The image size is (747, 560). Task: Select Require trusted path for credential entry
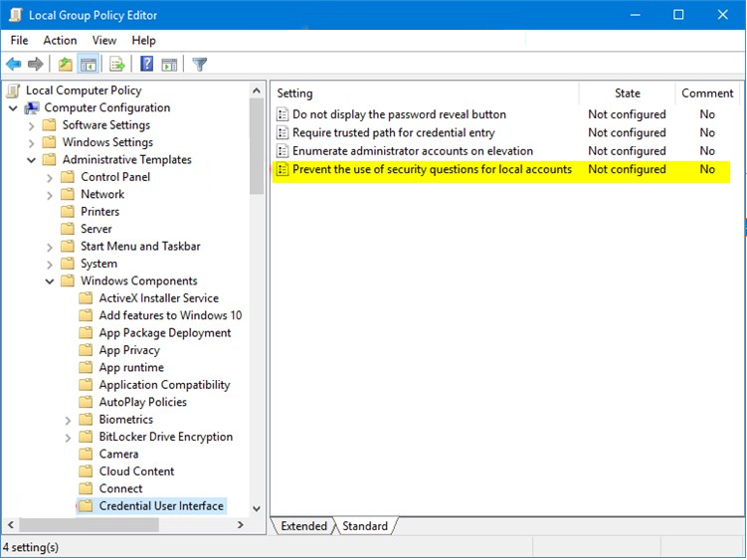(394, 132)
